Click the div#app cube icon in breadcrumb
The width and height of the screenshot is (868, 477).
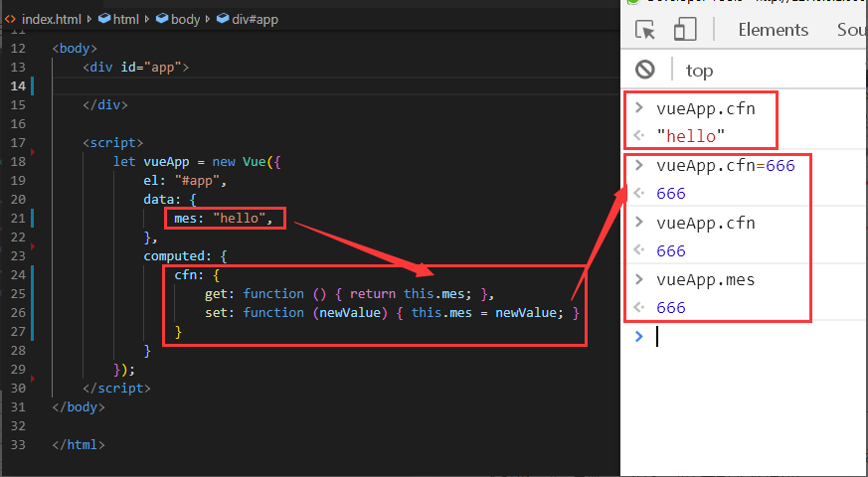click(223, 19)
